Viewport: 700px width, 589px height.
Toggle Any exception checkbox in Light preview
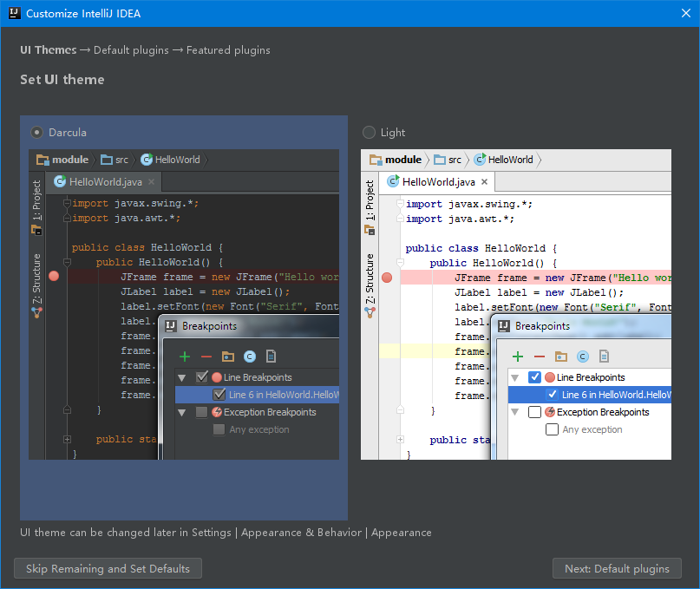click(552, 429)
